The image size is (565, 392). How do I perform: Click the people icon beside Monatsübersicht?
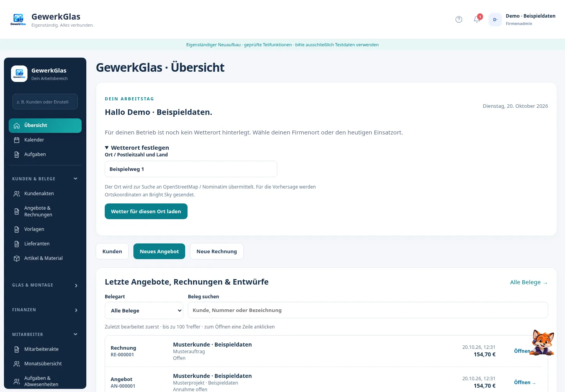[16, 364]
